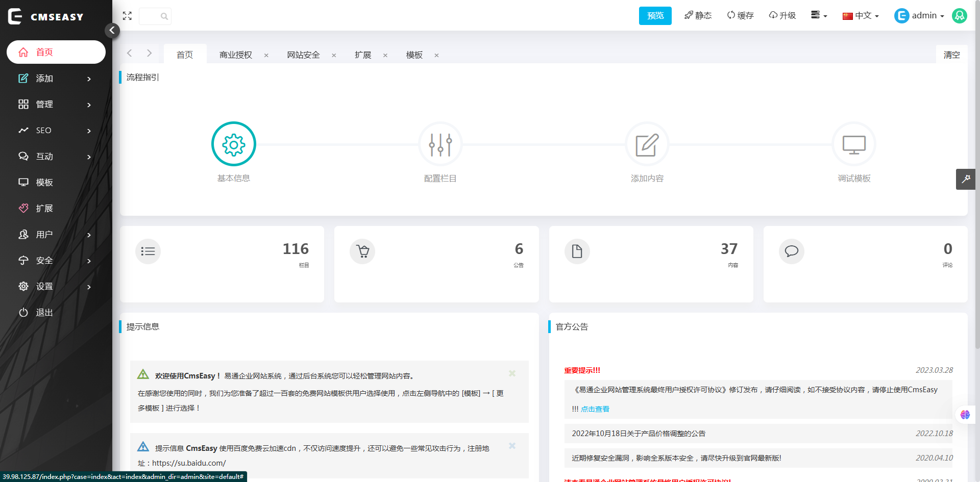Focus the header search input field
This screenshot has width=980, height=482.
pos(151,16)
